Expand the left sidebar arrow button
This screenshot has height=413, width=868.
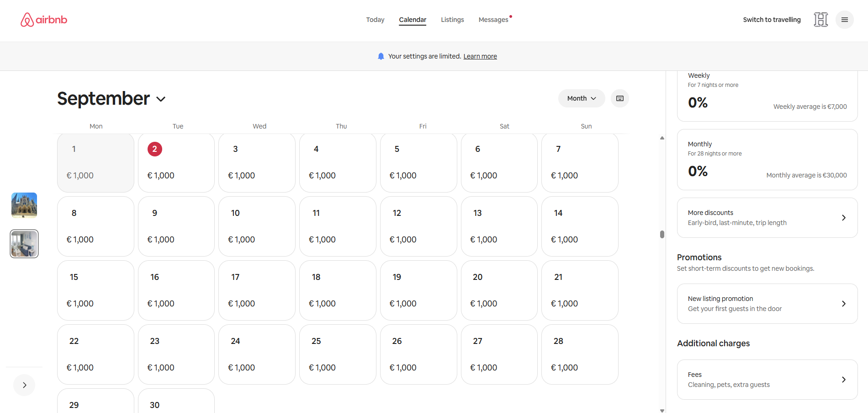click(x=25, y=385)
